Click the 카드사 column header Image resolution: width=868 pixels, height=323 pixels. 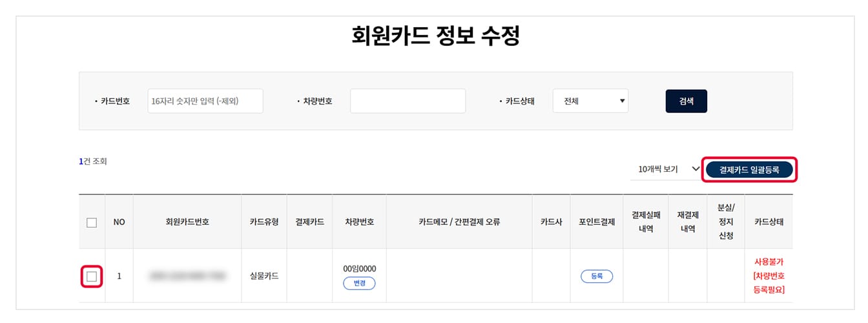click(552, 222)
